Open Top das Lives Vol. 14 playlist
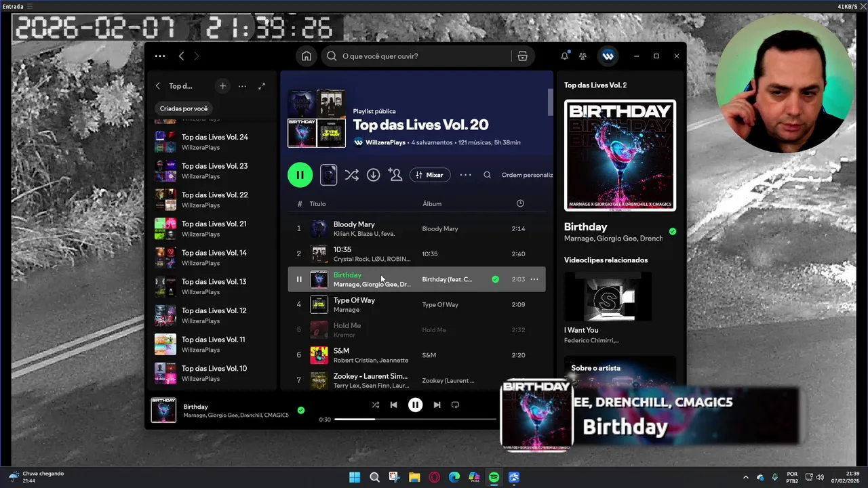This screenshot has width=868, height=488. click(x=212, y=258)
